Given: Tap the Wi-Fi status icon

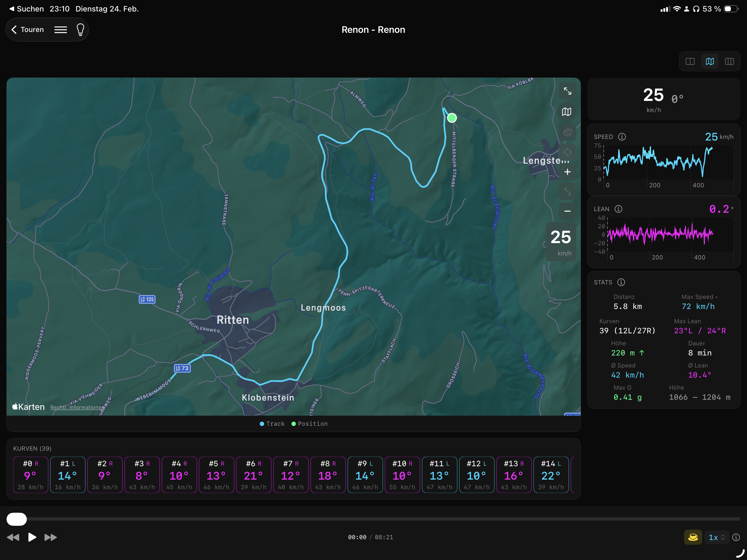Looking at the screenshot, I should pos(677,9).
